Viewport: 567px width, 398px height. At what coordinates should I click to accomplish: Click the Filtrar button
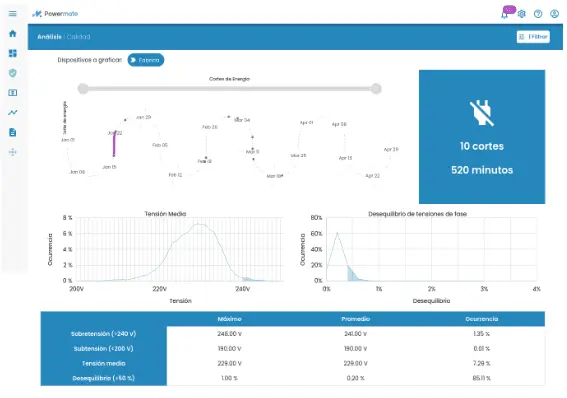click(533, 37)
